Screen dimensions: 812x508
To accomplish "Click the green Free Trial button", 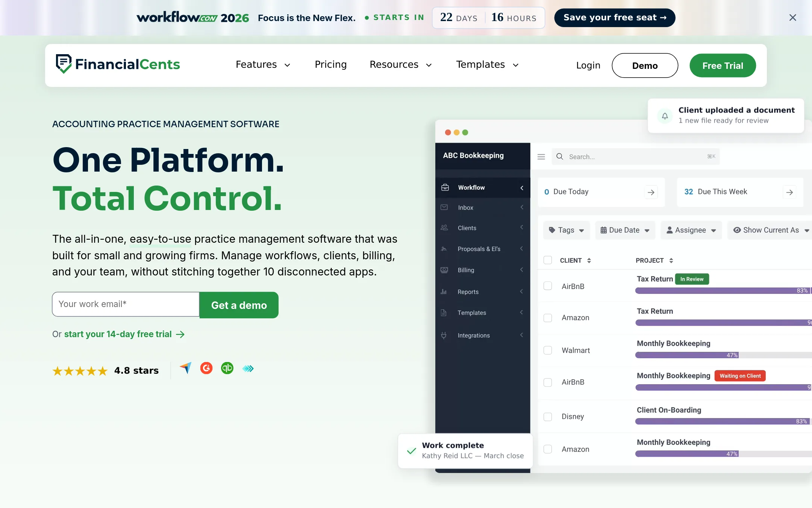I will [723, 65].
